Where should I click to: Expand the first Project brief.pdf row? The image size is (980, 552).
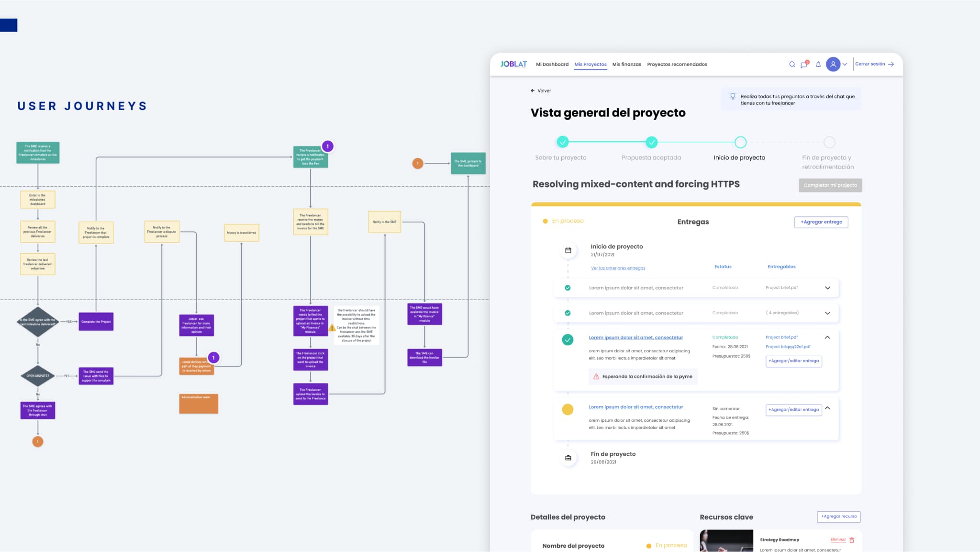tap(827, 288)
